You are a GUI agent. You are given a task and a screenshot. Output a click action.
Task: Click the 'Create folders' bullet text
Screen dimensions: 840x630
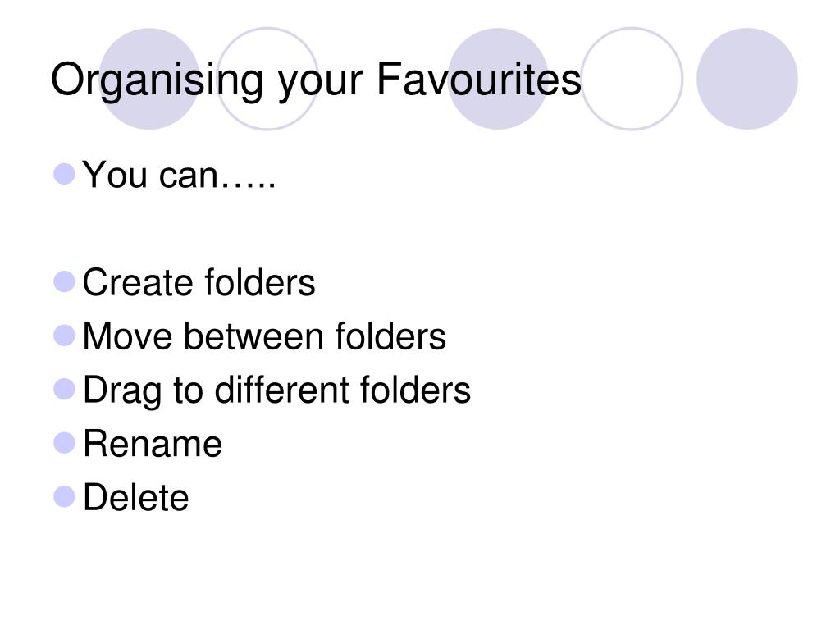199,282
